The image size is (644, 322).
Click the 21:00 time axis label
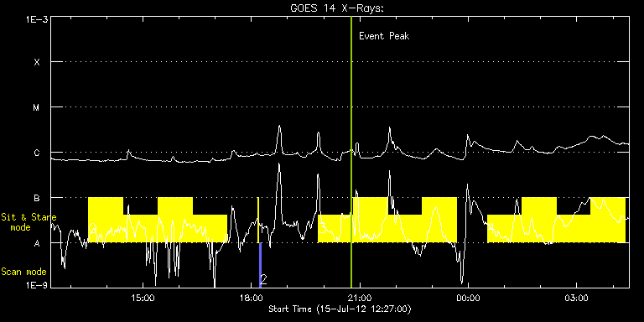[x=360, y=298]
